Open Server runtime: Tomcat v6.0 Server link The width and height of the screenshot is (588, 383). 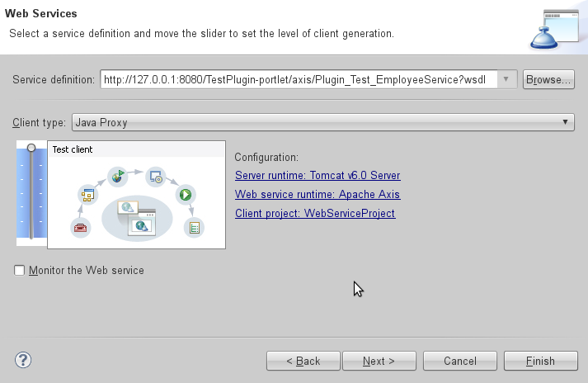318,176
